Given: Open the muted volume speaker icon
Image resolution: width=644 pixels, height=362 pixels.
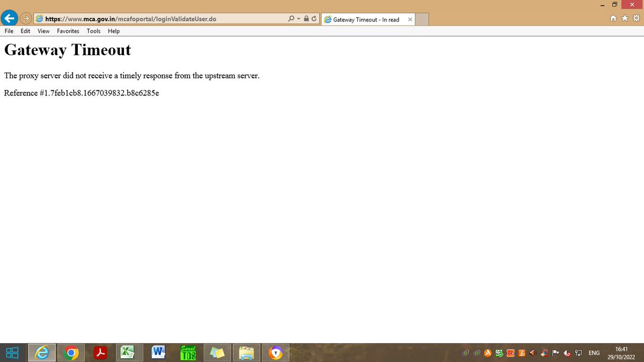Looking at the screenshot, I should 567,353.
